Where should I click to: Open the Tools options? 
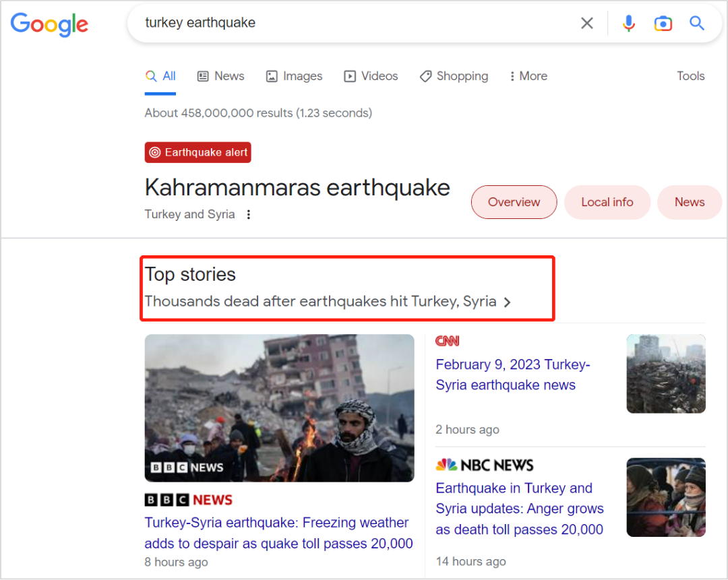click(x=690, y=76)
